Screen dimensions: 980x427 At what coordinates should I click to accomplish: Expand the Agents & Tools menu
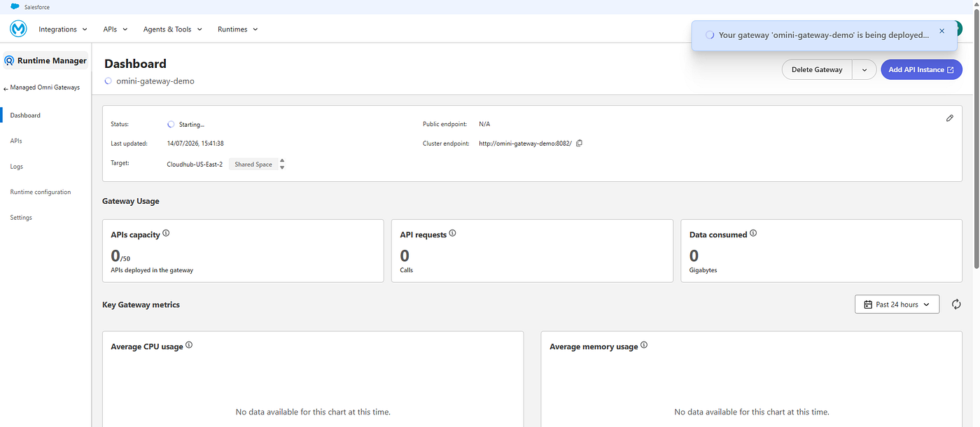point(173,29)
